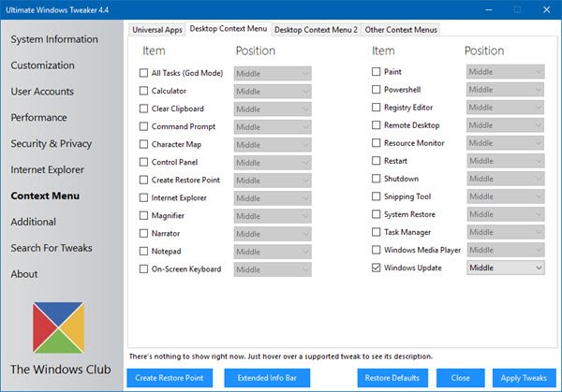562x392 pixels.
Task: Enable the Task Manager checkbox
Action: pyautogui.click(x=376, y=232)
